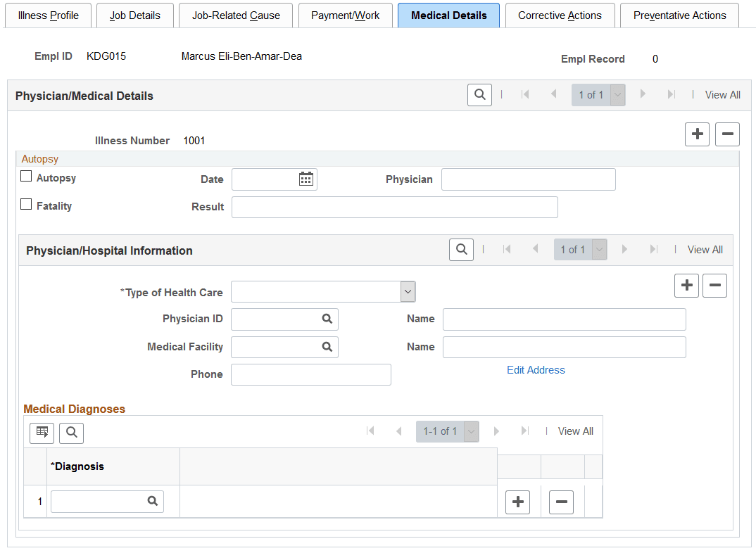Check the Fatality checkbox
This screenshot has height=553, width=756.
26,204
